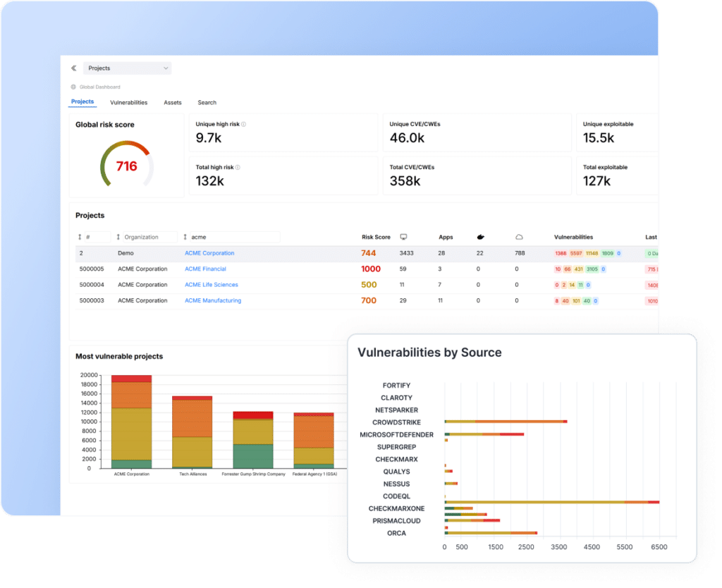Open the Assets tab
Image resolution: width=722 pixels, height=588 pixels.
tap(172, 102)
